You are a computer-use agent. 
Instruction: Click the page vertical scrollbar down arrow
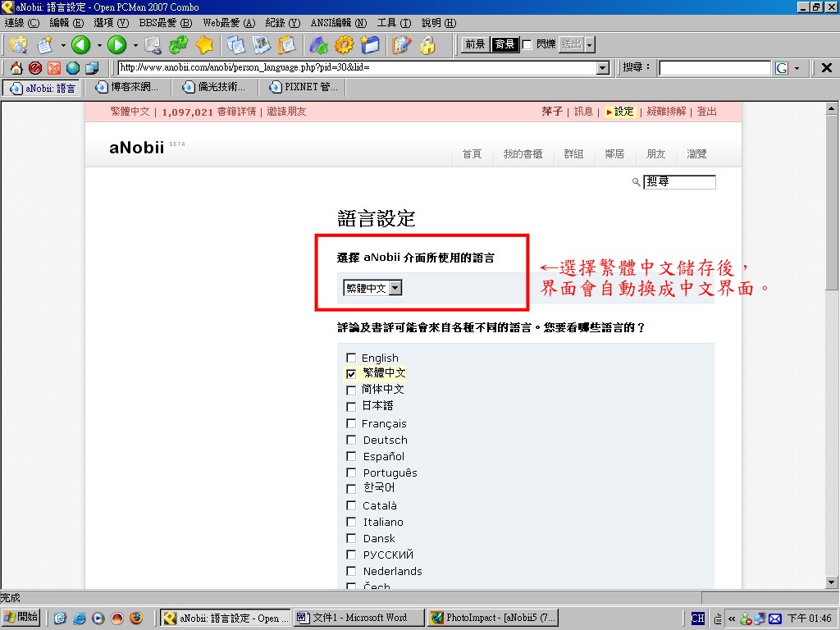click(831, 582)
